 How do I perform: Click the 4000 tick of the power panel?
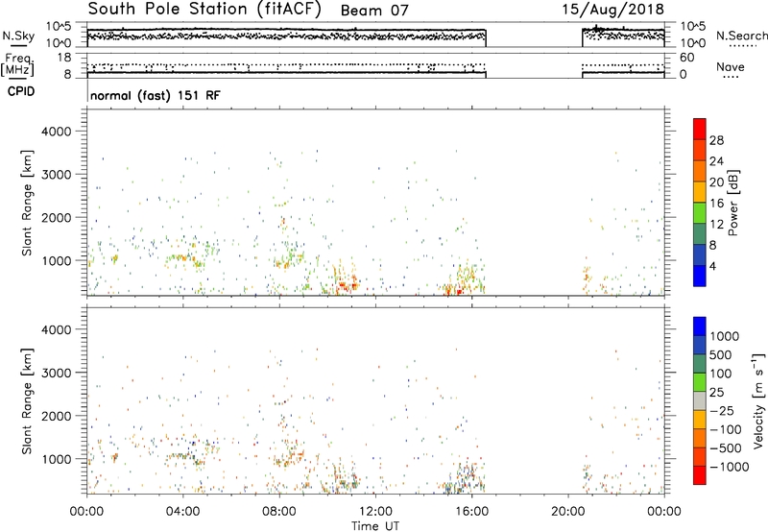click(x=57, y=132)
